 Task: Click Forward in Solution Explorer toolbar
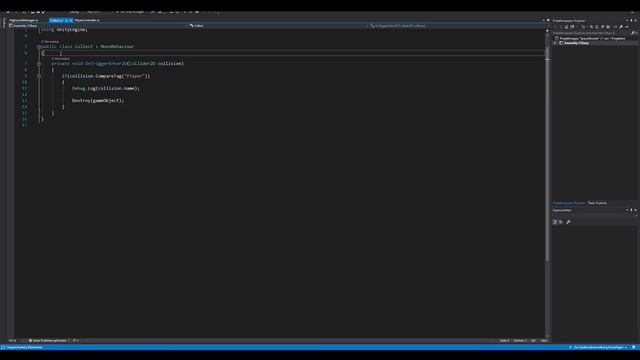561,27
